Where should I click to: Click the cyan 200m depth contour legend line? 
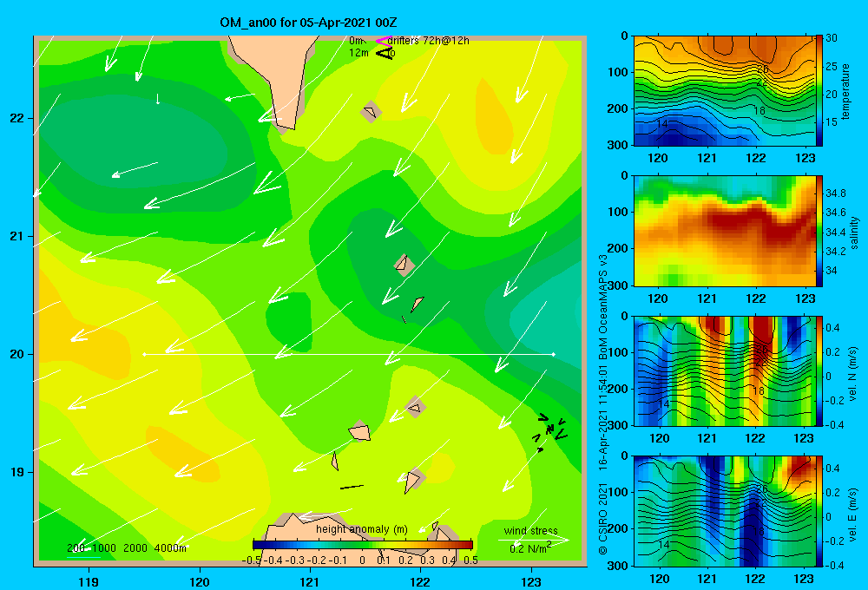click(x=83, y=556)
